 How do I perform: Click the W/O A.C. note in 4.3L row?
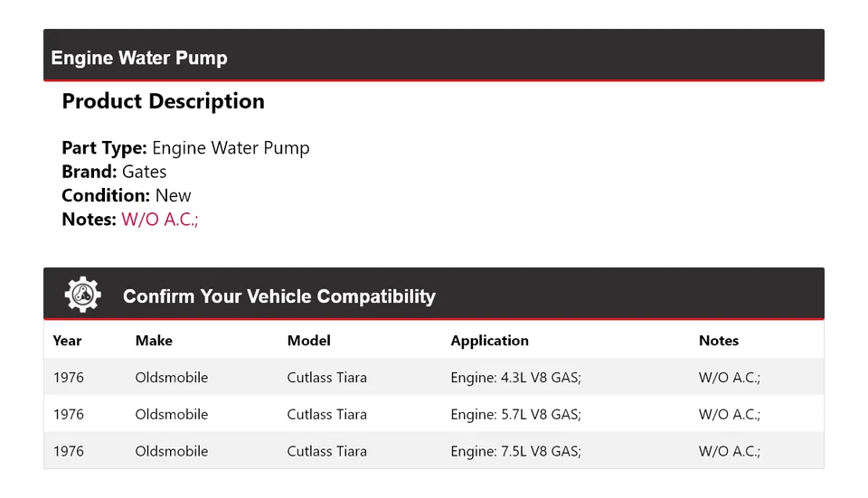(x=729, y=378)
